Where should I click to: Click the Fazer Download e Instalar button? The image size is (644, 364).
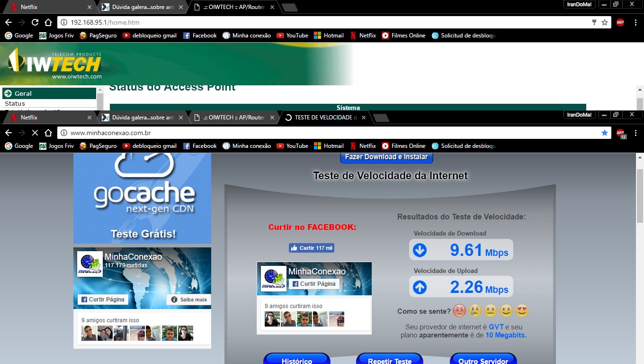pyautogui.click(x=386, y=157)
